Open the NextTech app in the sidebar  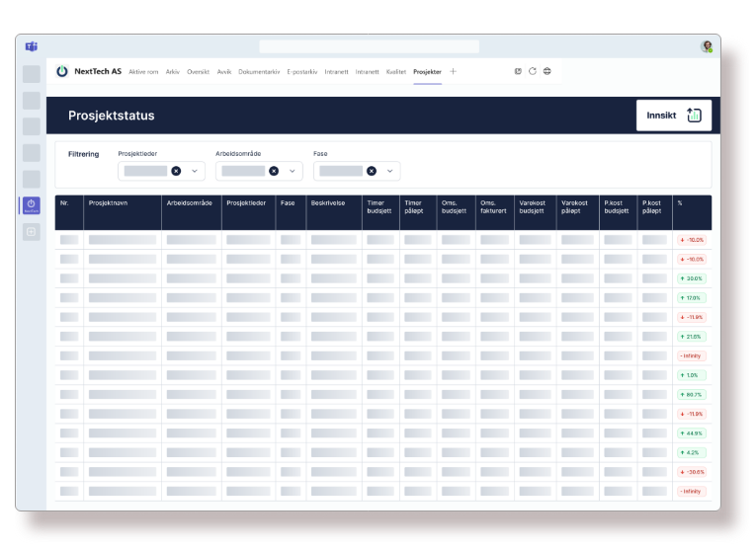click(31, 205)
